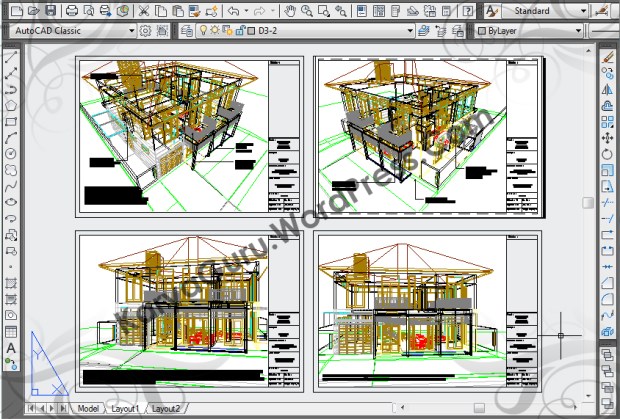This screenshot has height=419, width=620.
Task: Pick the Ellipse draw tool
Action: click(x=11, y=202)
